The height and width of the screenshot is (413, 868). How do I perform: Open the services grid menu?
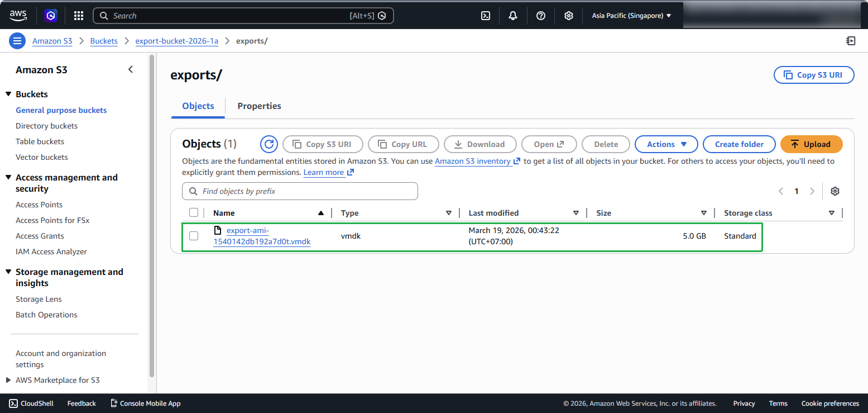79,16
